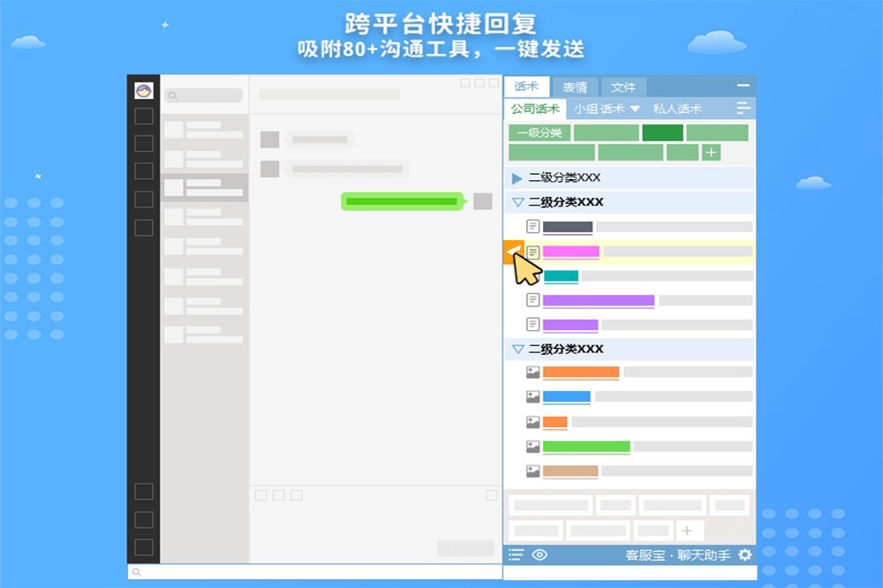Open the hamburger menu beside 私人话术

(x=744, y=109)
